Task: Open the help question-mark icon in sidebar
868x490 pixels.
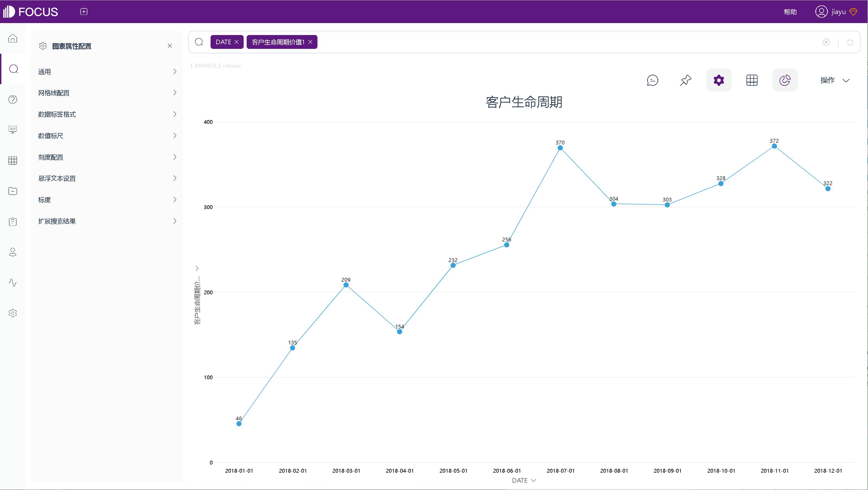Action: (12, 99)
